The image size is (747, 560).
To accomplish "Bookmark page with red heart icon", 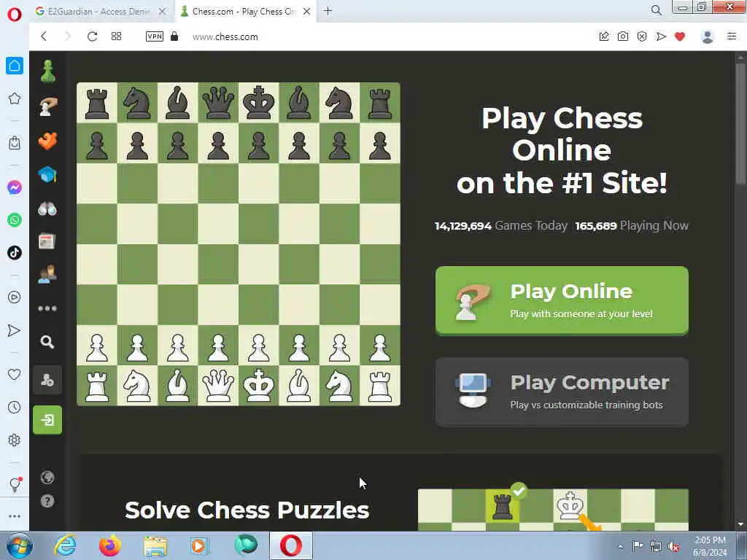I will (680, 36).
